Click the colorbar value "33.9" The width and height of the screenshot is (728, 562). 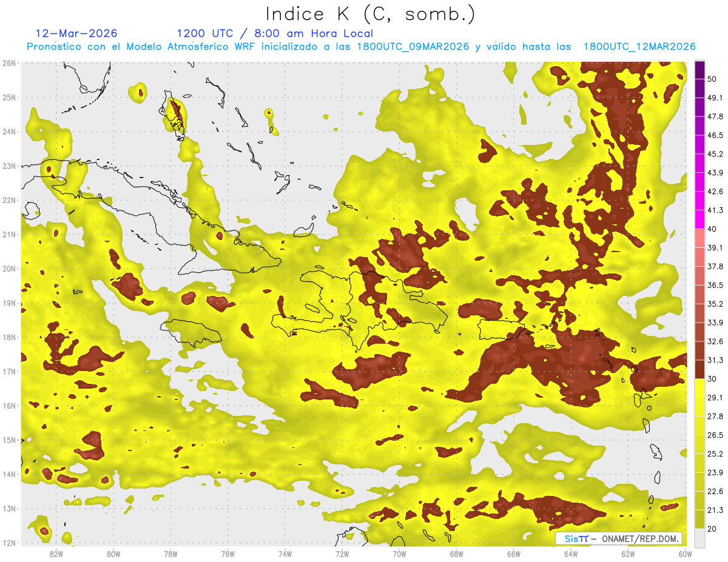pos(715,323)
